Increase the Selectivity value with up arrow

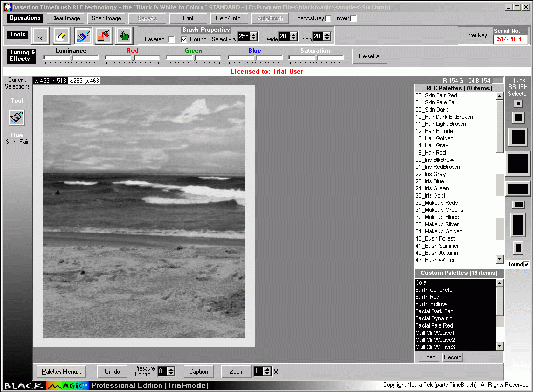254,34
